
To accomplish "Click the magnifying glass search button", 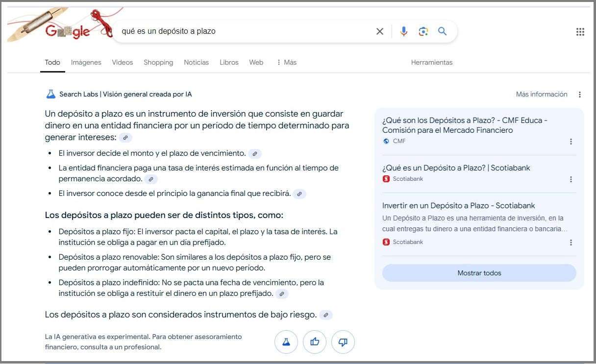I will pyautogui.click(x=443, y=31).
